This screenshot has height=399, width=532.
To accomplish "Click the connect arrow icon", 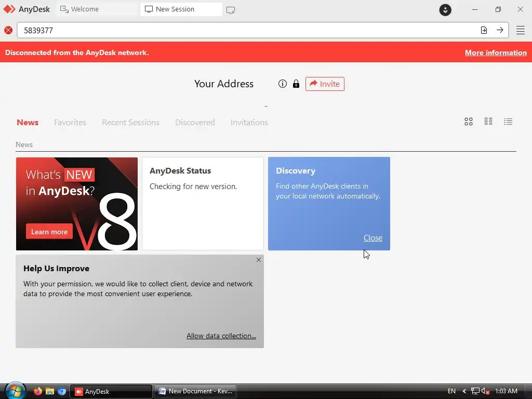I will coord(500,30).
